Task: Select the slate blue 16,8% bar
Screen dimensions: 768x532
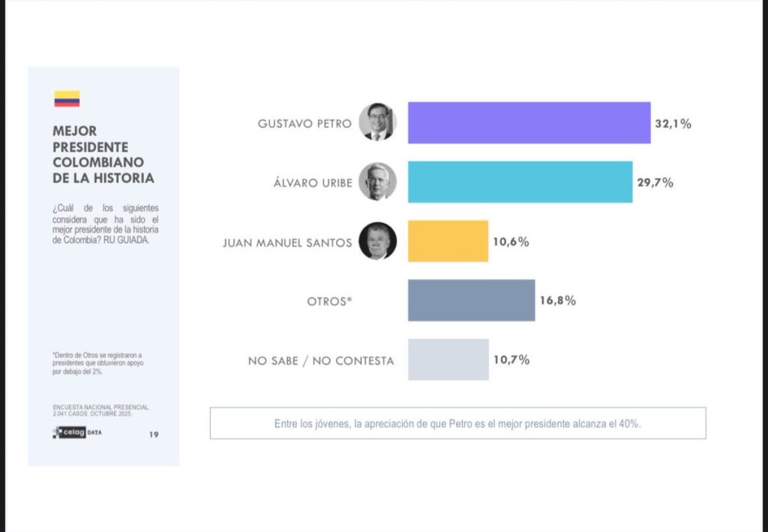Action: click(471, 300)
